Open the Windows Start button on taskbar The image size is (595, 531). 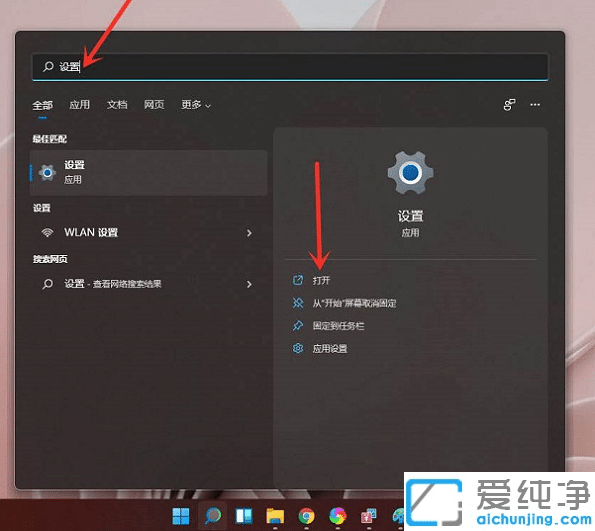coord(181,516)
